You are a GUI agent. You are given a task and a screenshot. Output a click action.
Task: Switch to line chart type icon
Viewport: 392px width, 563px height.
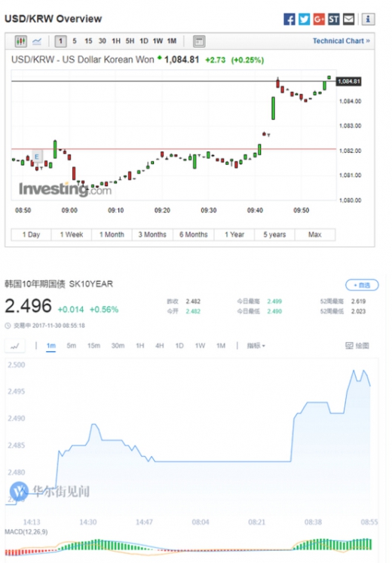pos(37,41)
